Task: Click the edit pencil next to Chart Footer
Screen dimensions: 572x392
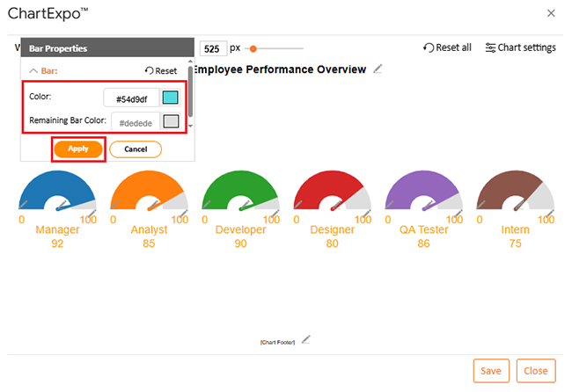Action: 306,339
